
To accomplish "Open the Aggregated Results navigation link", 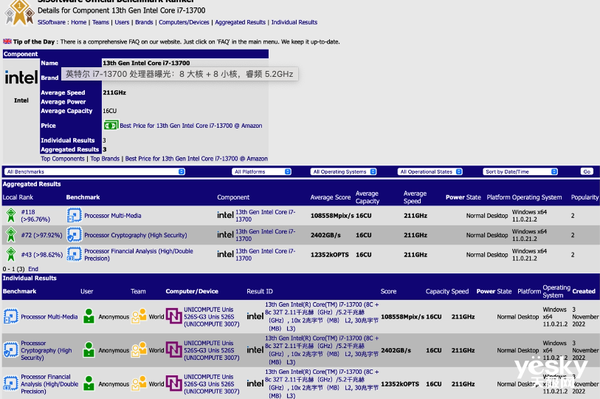I will point(240,22).
